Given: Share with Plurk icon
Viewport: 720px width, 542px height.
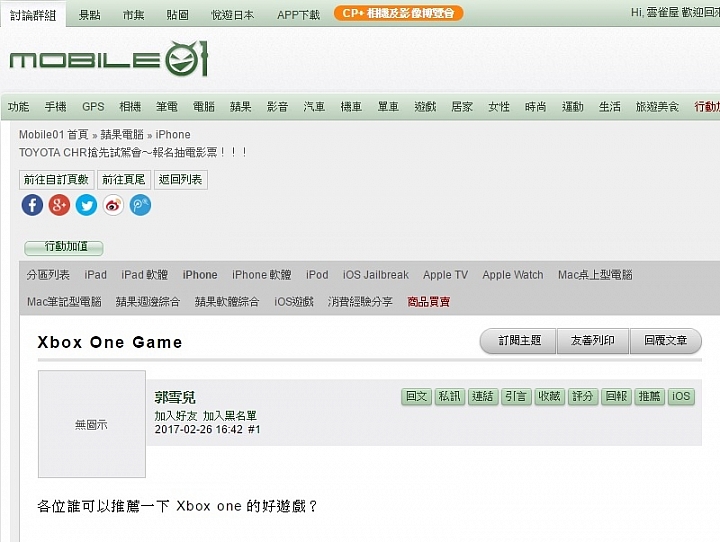Looking at the screenshot, I should pyautogui.click(x=141, y=205).
